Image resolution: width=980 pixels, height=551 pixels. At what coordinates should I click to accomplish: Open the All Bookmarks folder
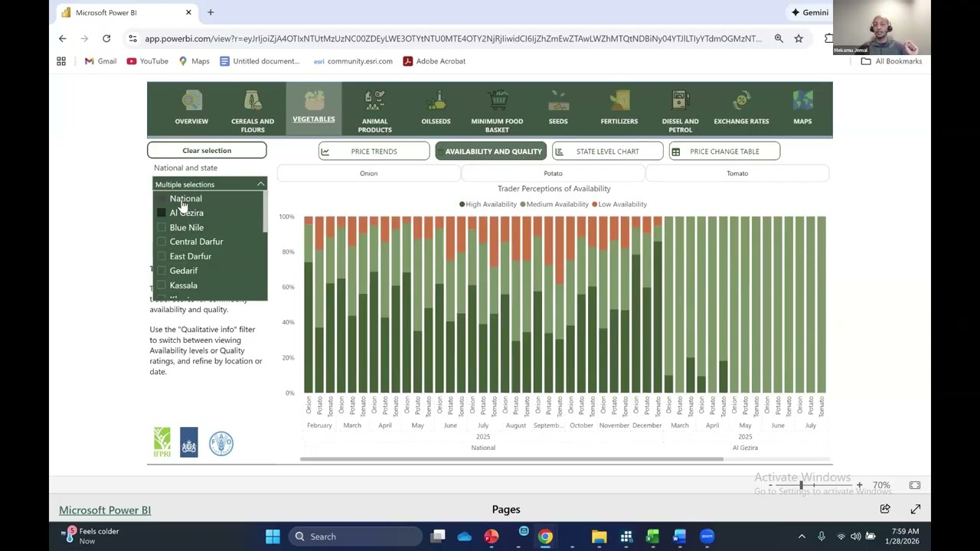891,61
